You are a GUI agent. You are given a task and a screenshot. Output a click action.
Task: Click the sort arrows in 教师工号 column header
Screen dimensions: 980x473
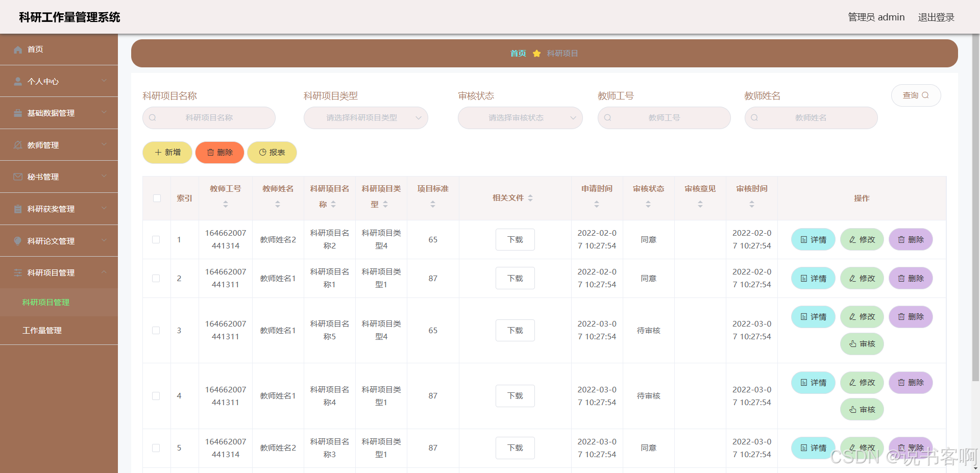tap(226, 204)
